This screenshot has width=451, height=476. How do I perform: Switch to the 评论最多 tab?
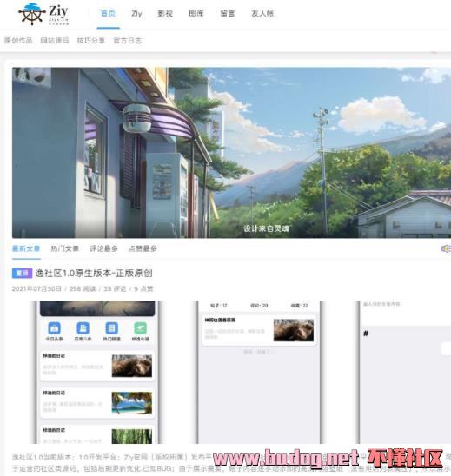tap(103, 248)
